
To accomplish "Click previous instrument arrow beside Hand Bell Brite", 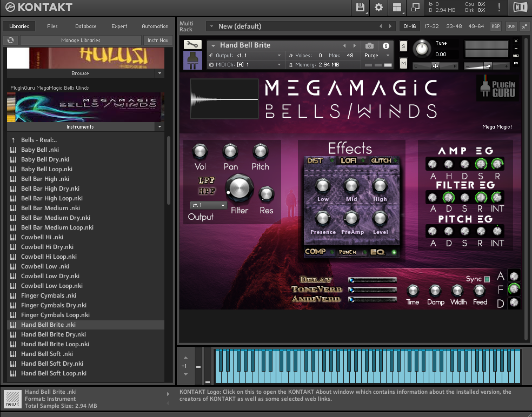I will coord(344,45).
